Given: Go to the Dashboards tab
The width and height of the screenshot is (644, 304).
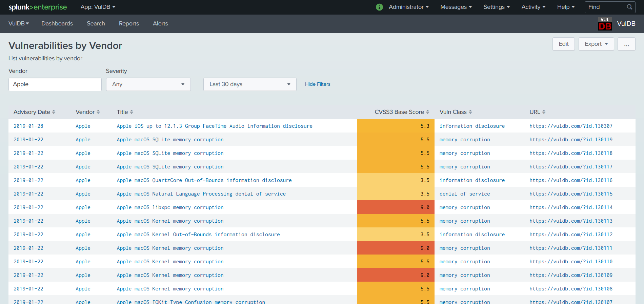Looking at the screenshot, I should pyautogui.click(x=57, y=23).
